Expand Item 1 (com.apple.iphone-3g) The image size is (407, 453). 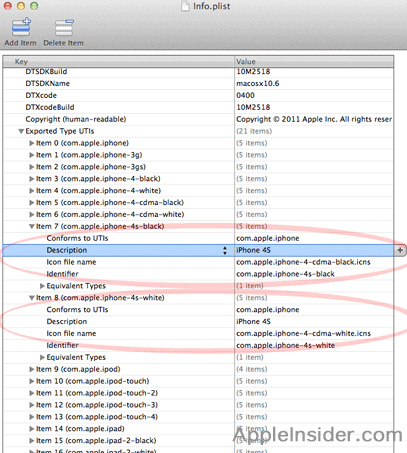[x=32, y=155]
